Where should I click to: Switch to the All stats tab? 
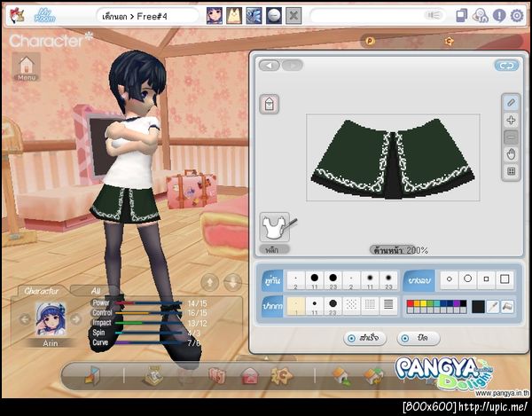point(96,291)
